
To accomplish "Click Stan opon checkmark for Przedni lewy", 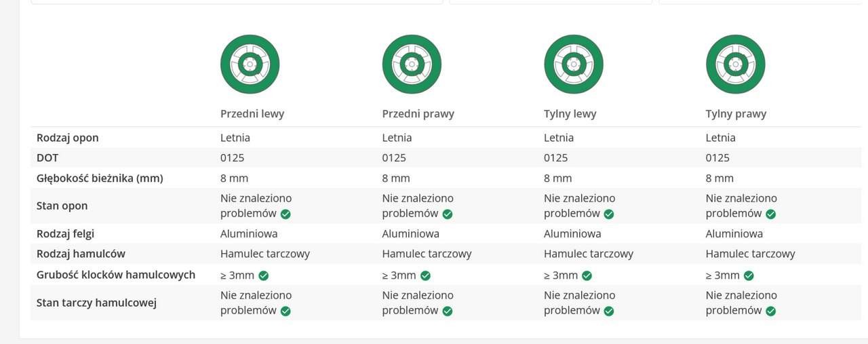I will 285,214.
